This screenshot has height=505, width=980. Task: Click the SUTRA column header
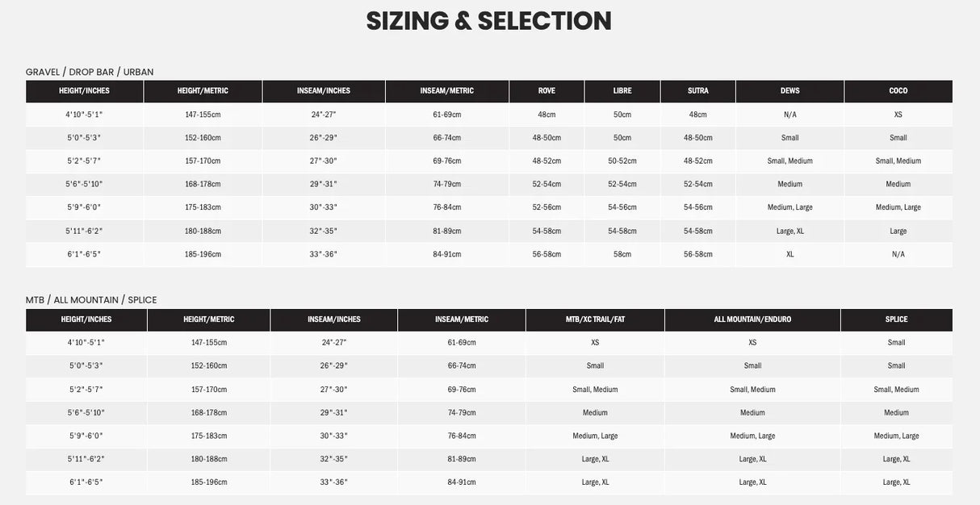coord(698,91)
